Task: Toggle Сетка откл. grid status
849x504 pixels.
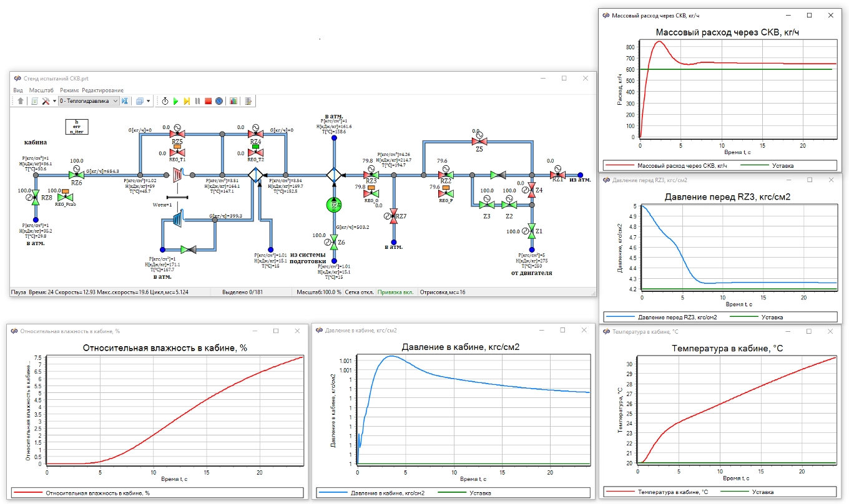Action: [358, 292]
